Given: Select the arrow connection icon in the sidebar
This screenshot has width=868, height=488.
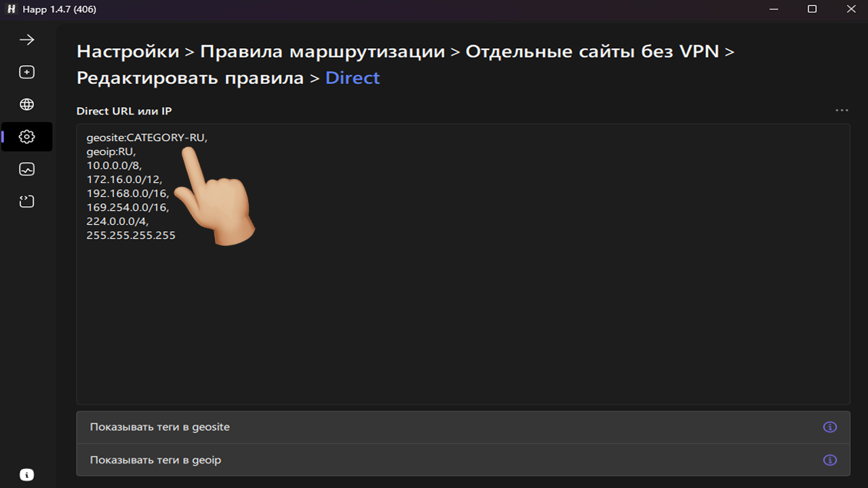Looking at the screenshot, I should pos(26,39).
